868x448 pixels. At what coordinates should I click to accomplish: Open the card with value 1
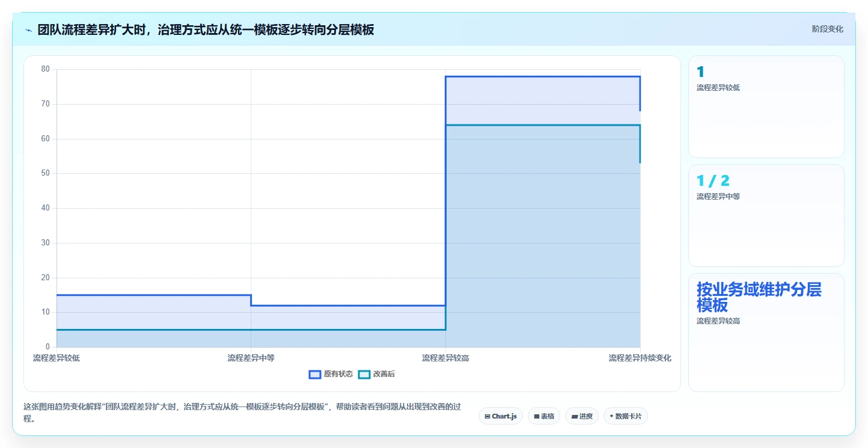click(766, 106)
